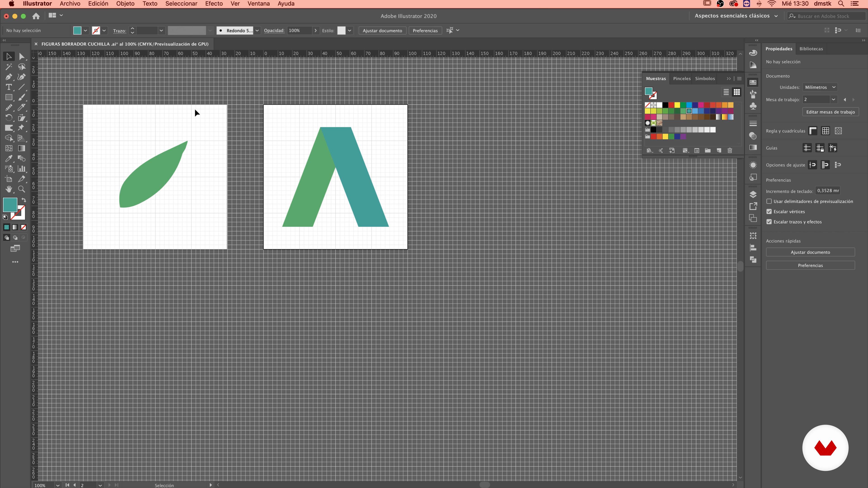Viewport: 868px width, 488px height.
Task: Open Edit Toolbar three dots
Action: coord(15,262)
